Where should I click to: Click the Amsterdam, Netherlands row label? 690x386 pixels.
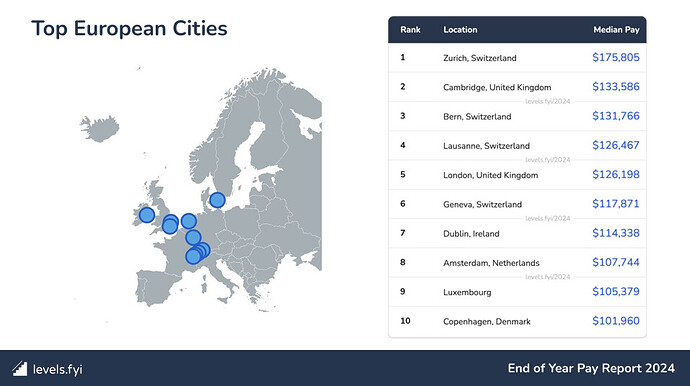tap(491, 263)
